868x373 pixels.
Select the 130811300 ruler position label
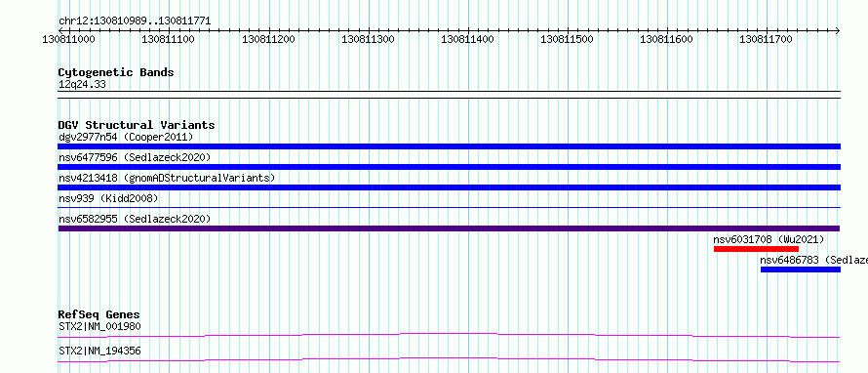(x=368, y=39)
